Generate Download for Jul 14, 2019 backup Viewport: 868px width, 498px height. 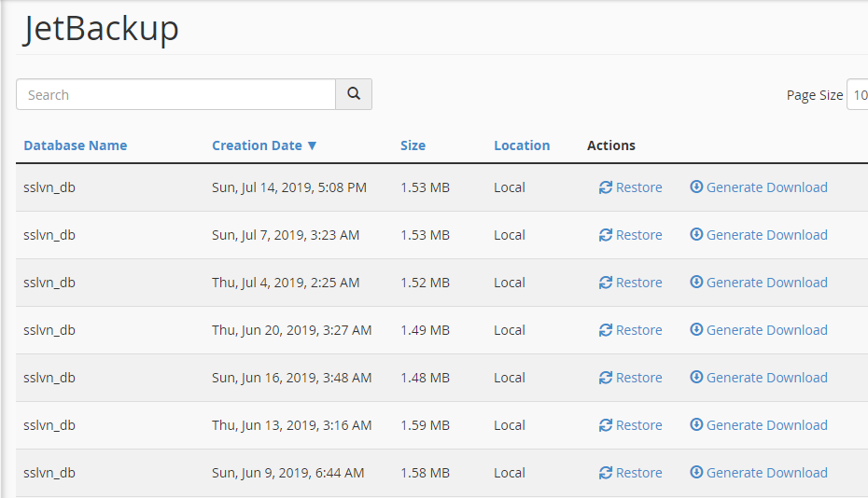(766, 187)
